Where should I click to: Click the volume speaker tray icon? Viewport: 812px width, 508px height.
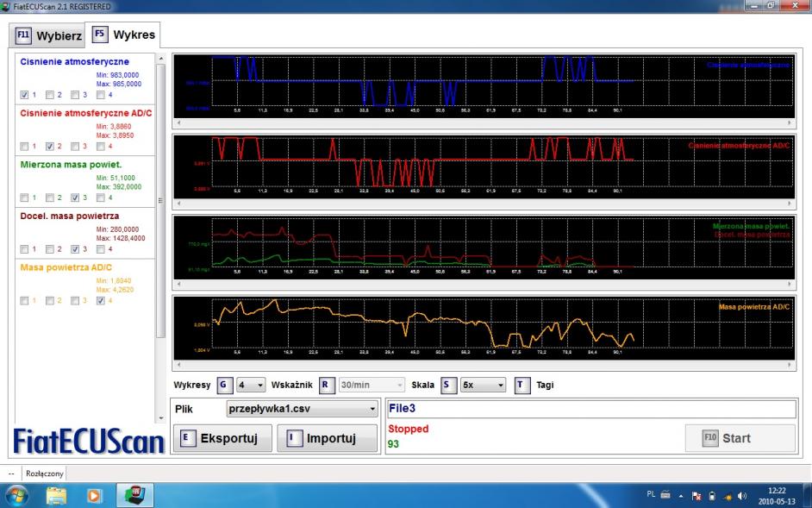click(x=741, y=496)
